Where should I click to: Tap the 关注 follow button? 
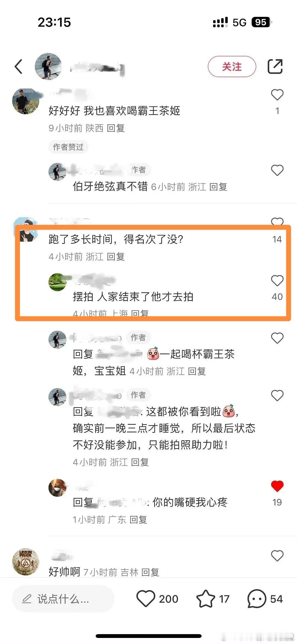232,67
